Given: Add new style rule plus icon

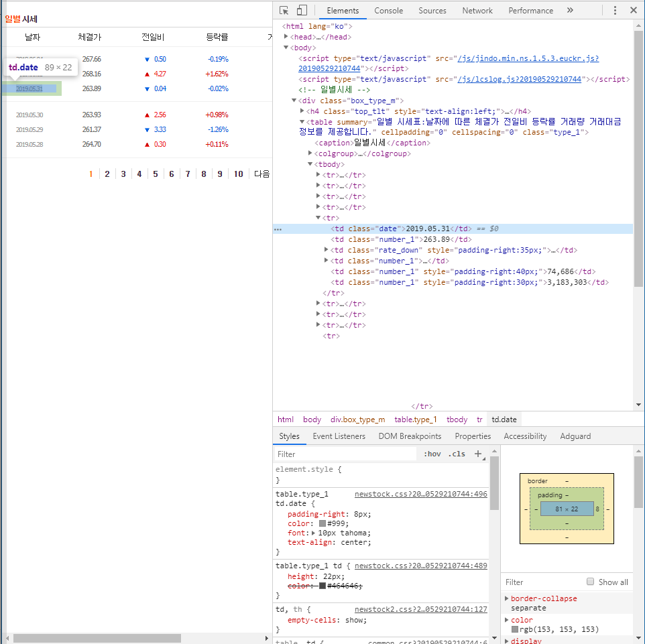Looking at the screenshot, I should (x=478, y=454).
